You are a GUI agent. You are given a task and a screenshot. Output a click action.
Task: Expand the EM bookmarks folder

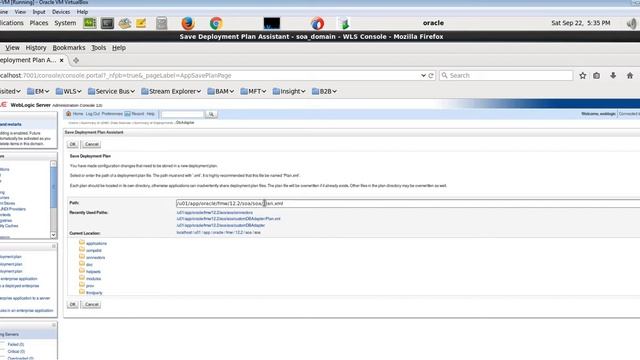click(x=38, y=91)
